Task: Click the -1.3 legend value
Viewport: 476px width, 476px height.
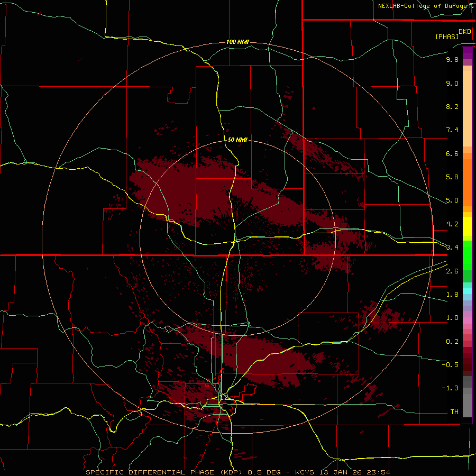Action: click(x=450, y=388)
